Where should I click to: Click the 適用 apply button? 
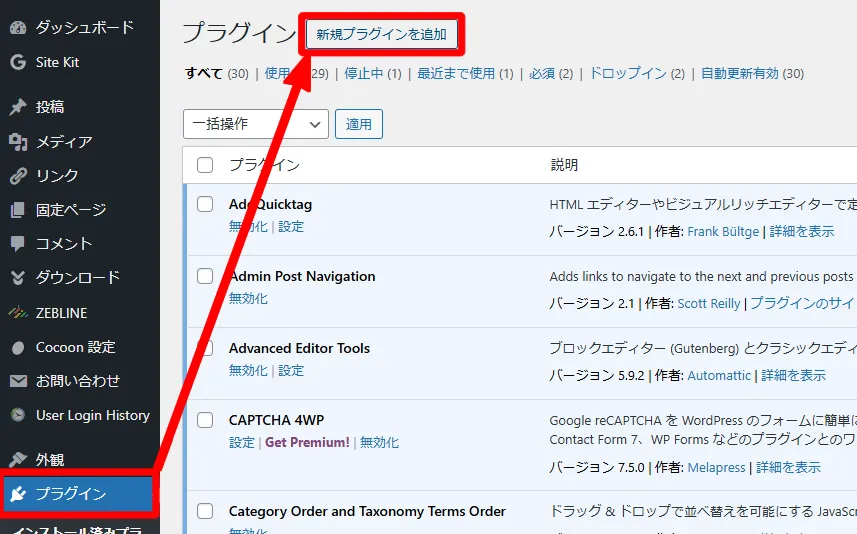coord(359,124)
